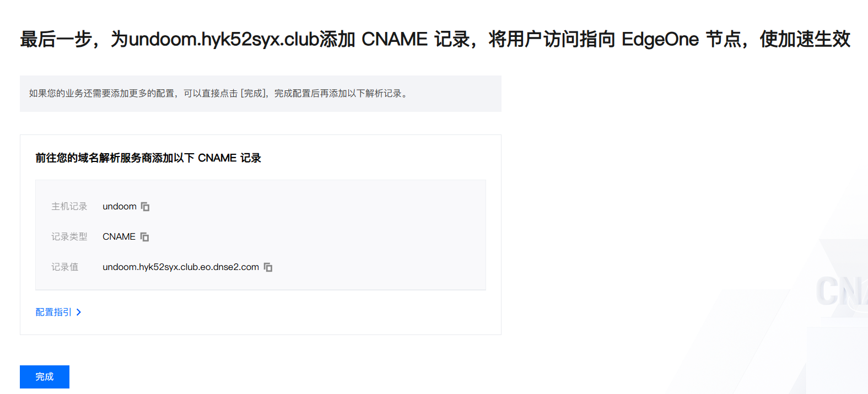The width and height of the screenshot is (868, 394).
Task: Open the 配置指引 link
Action: tap(53, 312)
